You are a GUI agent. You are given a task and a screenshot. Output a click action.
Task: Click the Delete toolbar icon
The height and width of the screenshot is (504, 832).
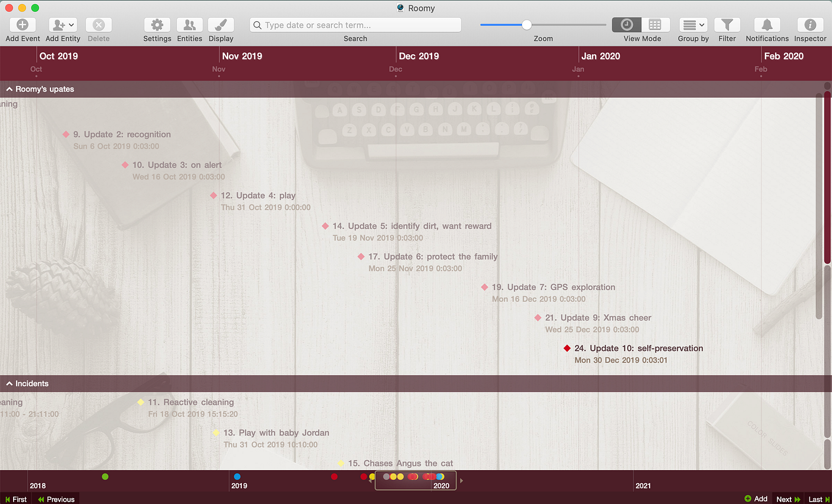click(99, 25)
